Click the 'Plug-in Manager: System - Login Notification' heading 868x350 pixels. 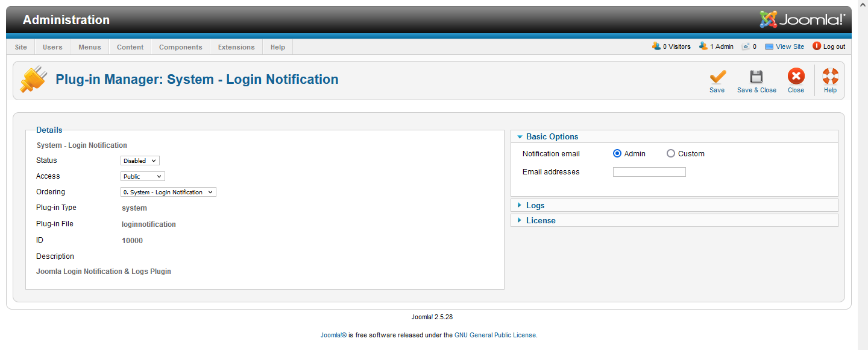click(x=197, y=80)
